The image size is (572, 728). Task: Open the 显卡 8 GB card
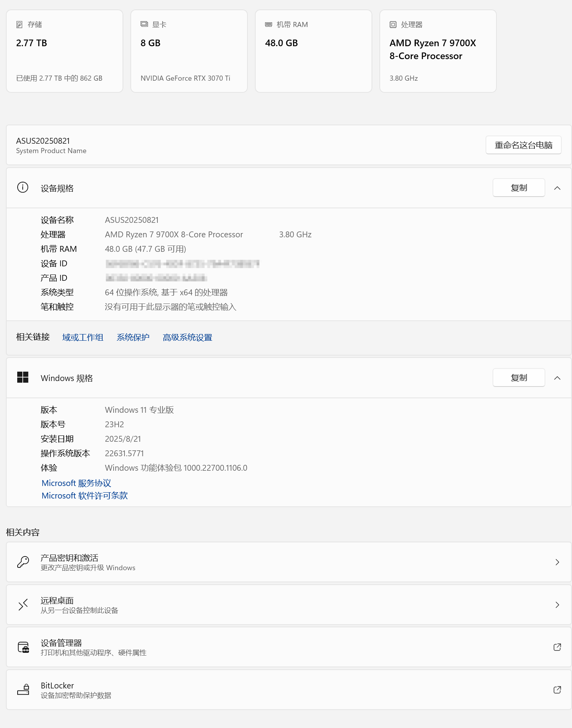point(189,51)
